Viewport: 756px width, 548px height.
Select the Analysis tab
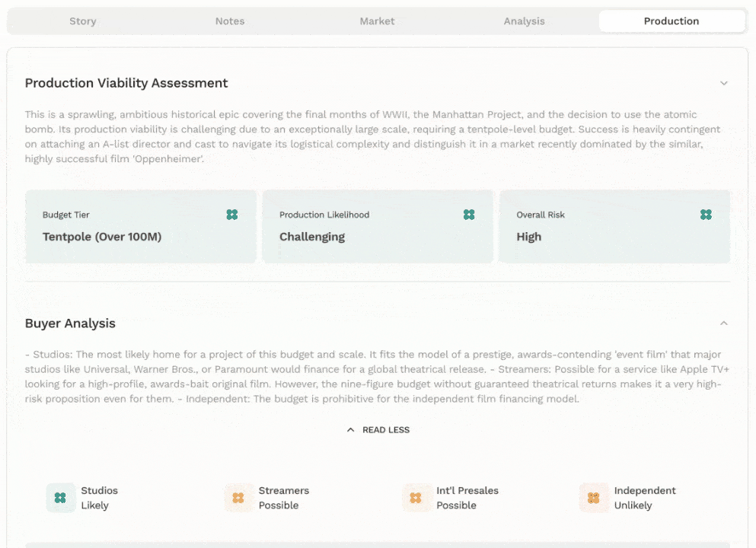point(524,21)
